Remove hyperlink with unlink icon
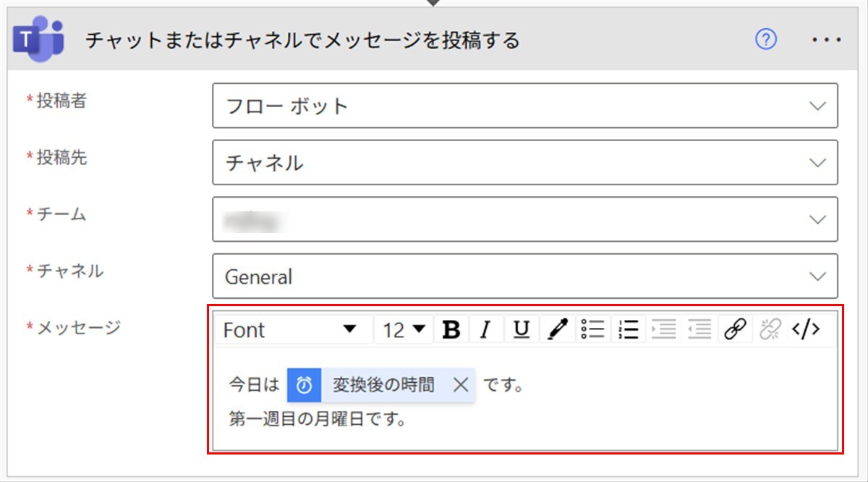This screenshot has height=482, width=868. coord(770,330)
